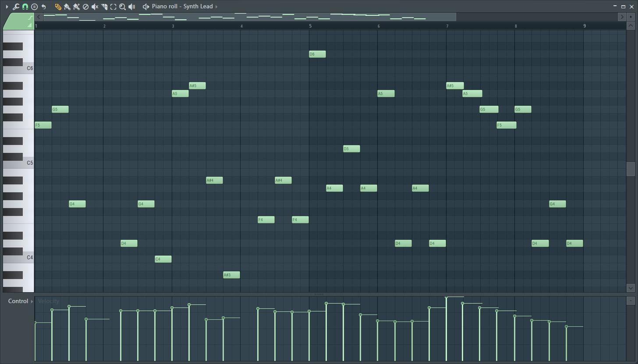The height and width of the screenshot is (364, 638).
Task: Click the Undo arrow button
Action: [x=44, y=6]
